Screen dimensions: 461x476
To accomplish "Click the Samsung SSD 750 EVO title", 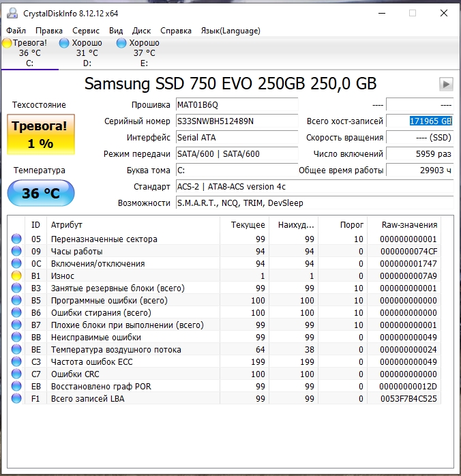I will pyautogui.click(x=230, y=83).
